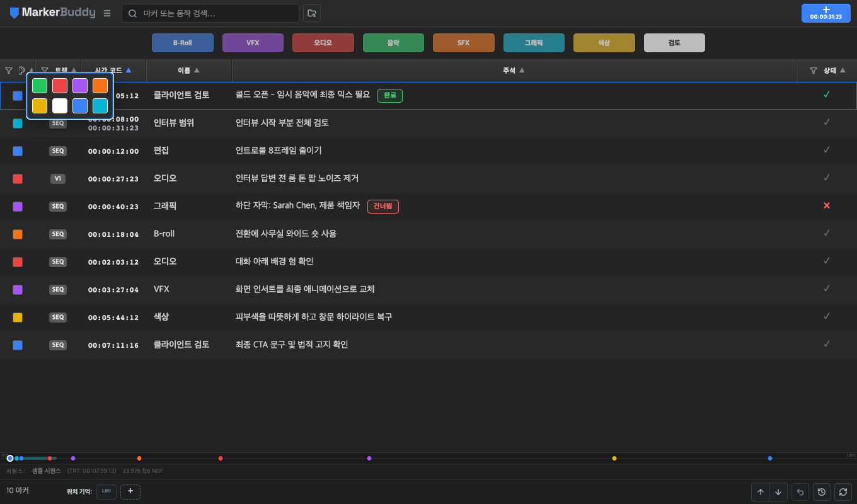The width and height of the screenshot is (857, 504).
Task: Pick the white swatch in color popup
Action: tap(60, 106)
